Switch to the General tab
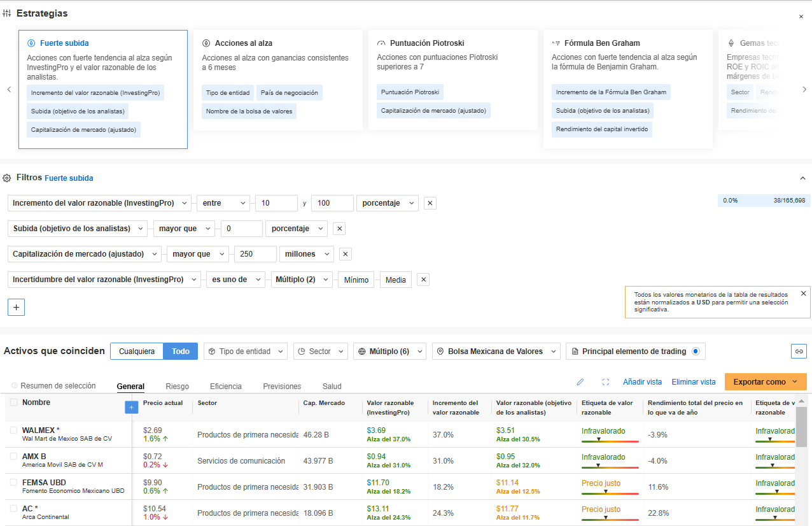812x526 pixels. point(130,387)
